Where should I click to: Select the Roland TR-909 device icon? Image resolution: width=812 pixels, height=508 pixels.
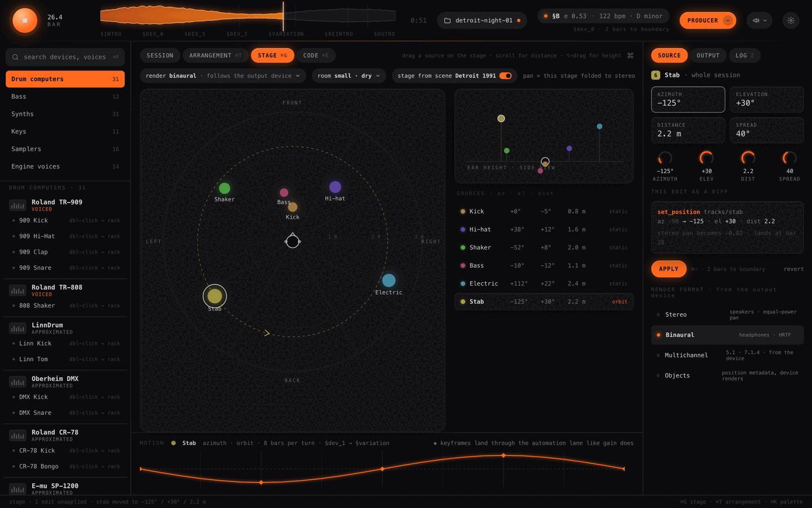point(17,205)
